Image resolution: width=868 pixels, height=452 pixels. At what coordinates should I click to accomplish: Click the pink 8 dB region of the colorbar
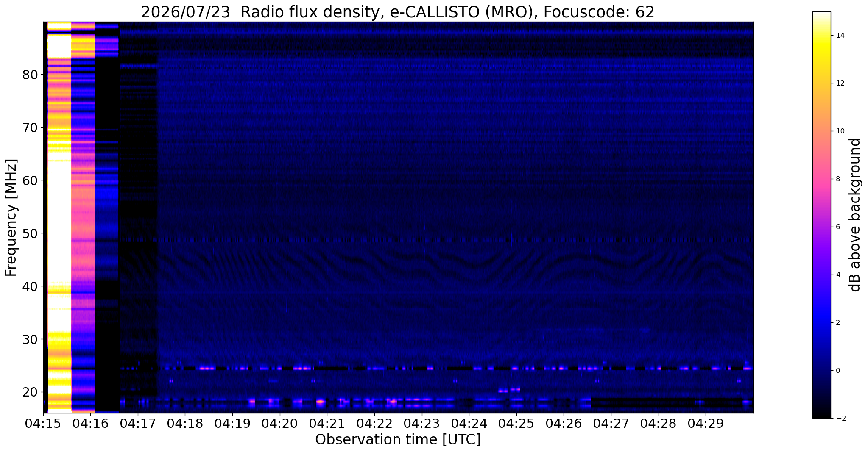coord(821,179)
